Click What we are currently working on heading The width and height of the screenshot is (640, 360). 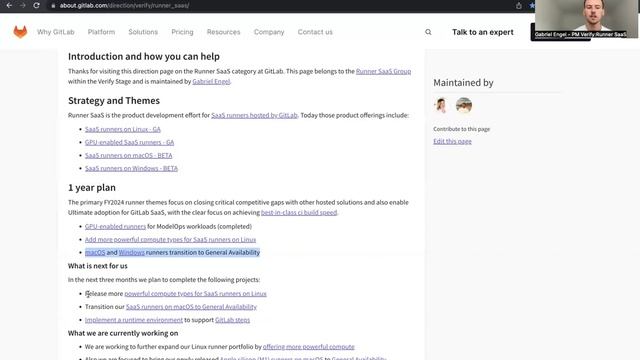coord(123,333)
